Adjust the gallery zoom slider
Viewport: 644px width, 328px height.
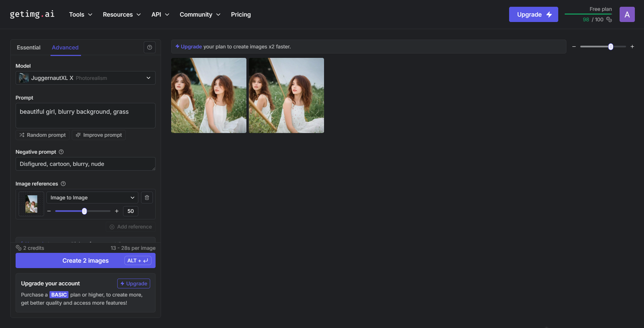point(603,47)
